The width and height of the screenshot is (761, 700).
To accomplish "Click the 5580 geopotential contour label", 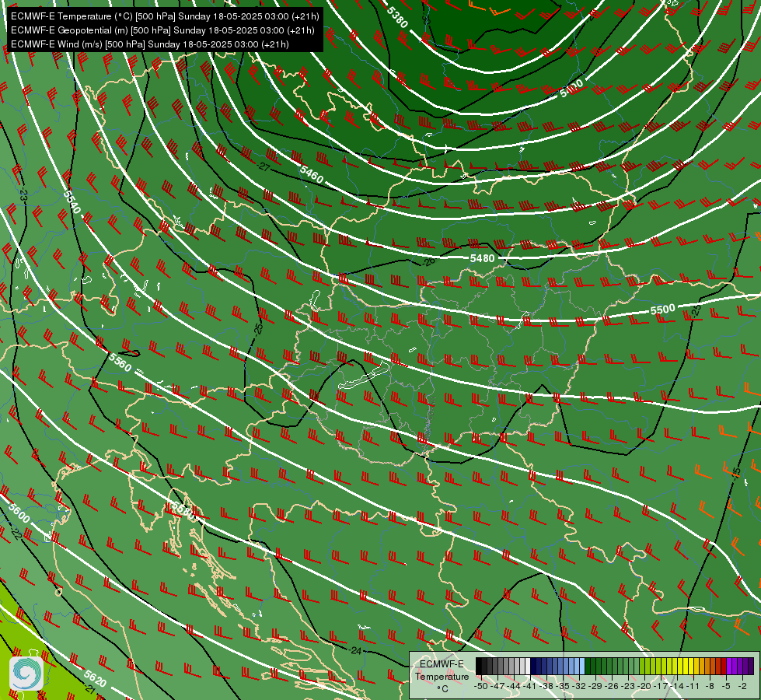I will click(184, 510).
